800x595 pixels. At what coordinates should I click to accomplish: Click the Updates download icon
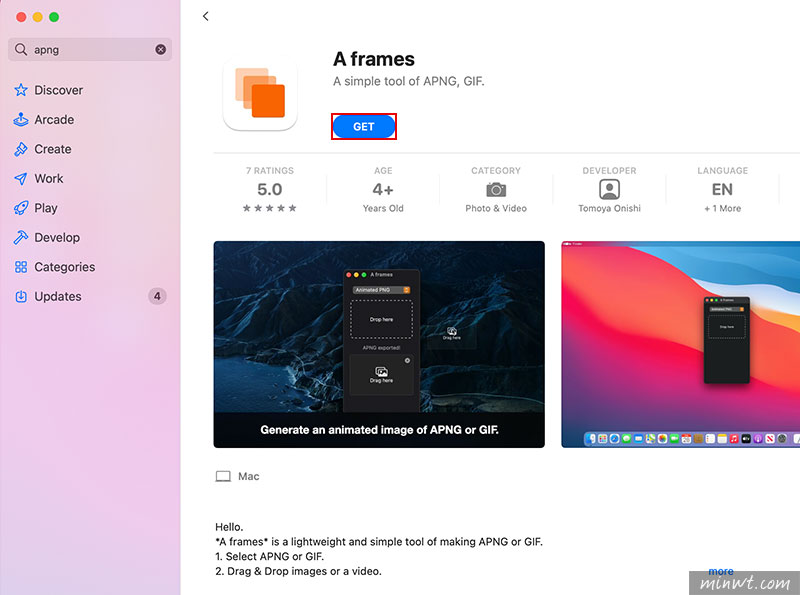(x=21, y=296)
